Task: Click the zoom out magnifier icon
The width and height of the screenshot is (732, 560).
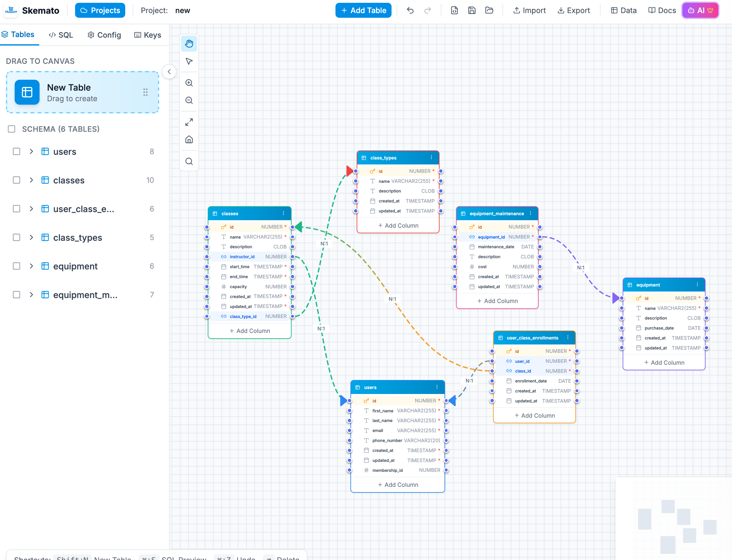Action: [x=189, y=100]
